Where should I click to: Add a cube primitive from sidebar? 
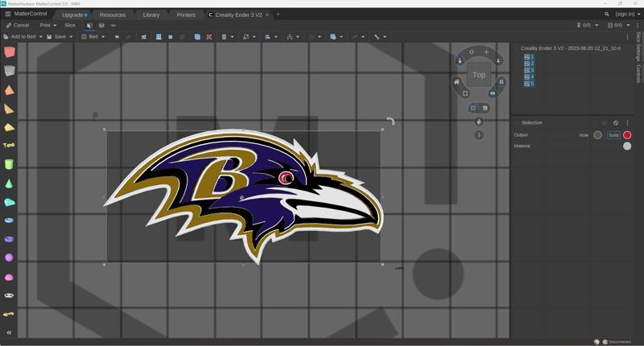9,52
